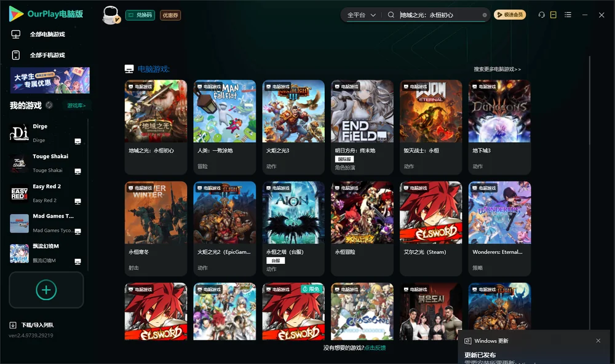Click 台服 tag on 永恒之塔 card

pyautogui.click(x=276, y=261)
